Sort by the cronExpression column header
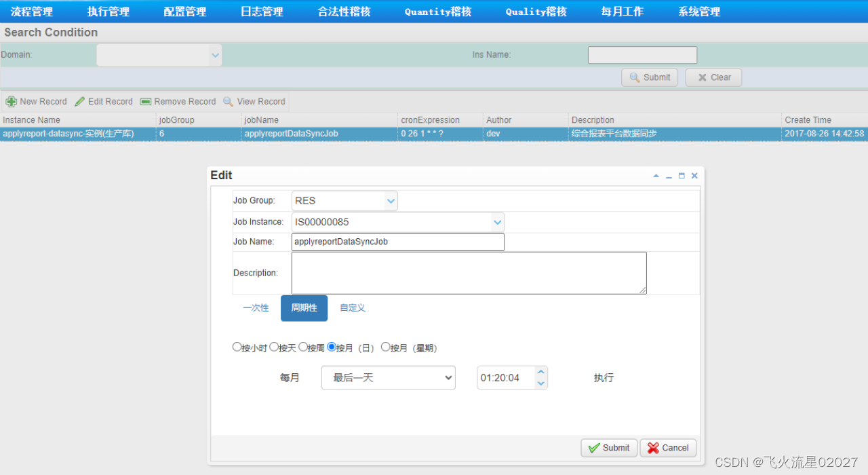This screenshot has height=475, width=868. pos(441,120)
